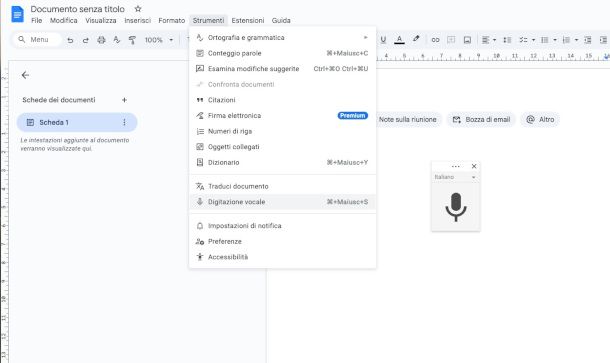This screenshot has width=610, height=363.
Task: Expand checklist options arrow
Action: point(533,40)
